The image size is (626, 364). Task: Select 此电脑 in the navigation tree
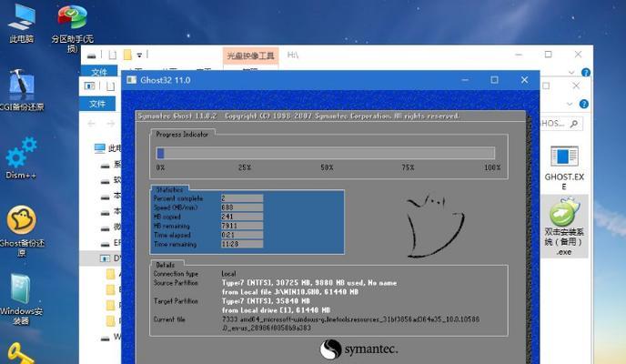[x=107, y=148]
